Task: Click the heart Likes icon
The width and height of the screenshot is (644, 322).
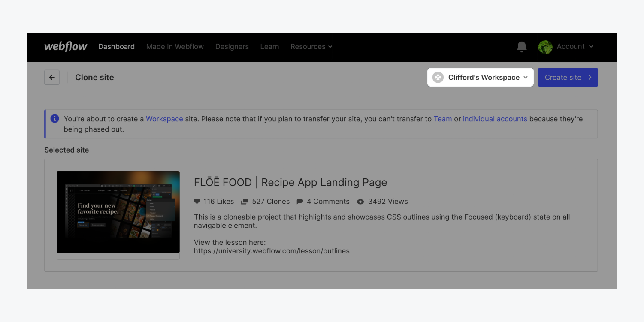Action: tap(197, 201)
